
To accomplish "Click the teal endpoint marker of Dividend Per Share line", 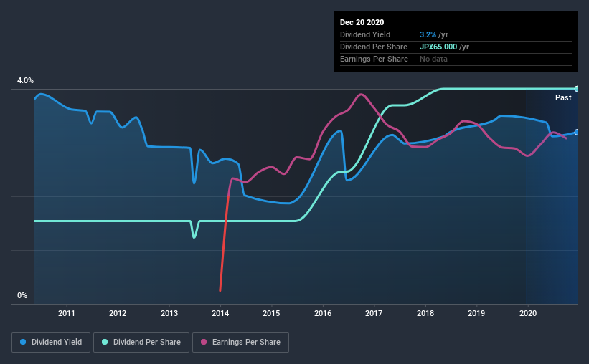I will point(577,89).
